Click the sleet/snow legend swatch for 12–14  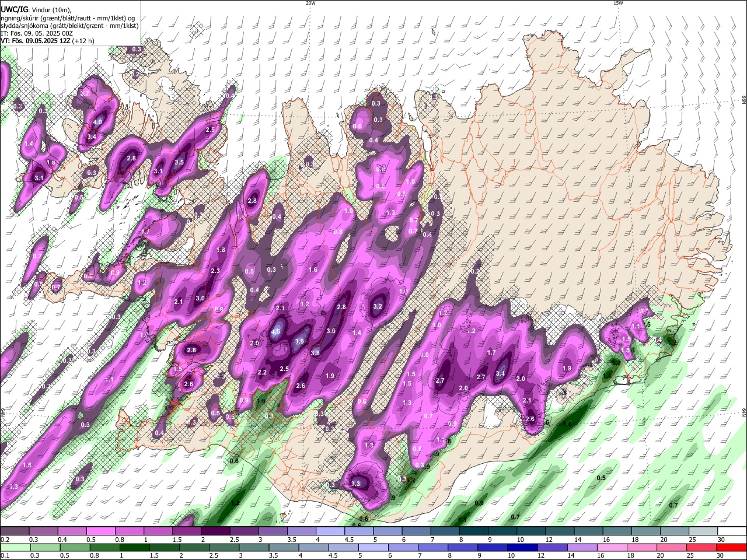(x=560, y=531)
